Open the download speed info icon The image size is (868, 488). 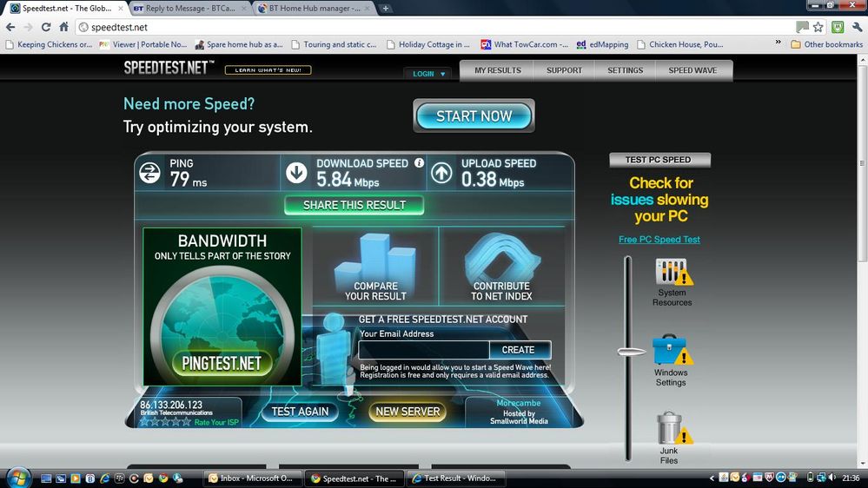click(419, 162)
